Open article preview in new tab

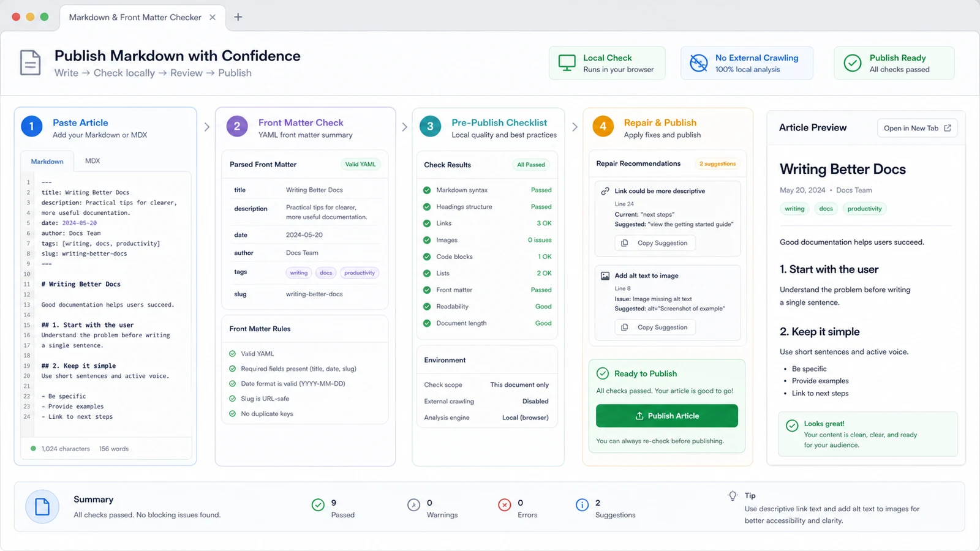pyautogui.click(x=917, y=128)
